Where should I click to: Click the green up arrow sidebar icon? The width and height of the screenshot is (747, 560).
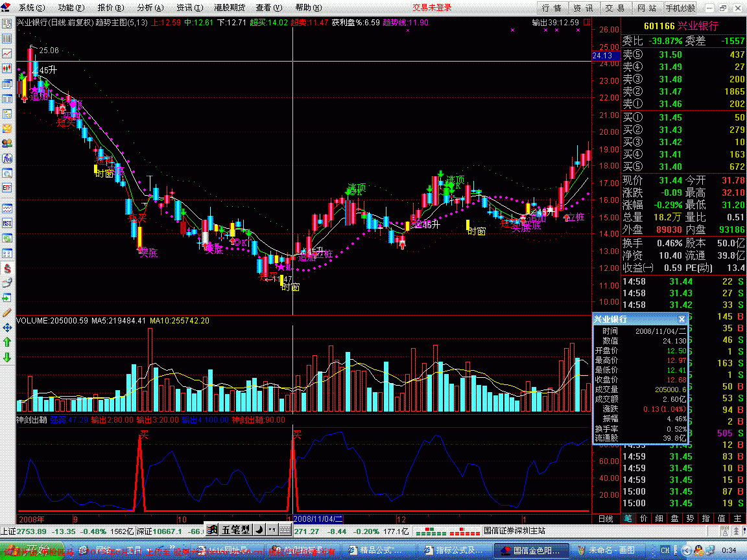[7, 342]
